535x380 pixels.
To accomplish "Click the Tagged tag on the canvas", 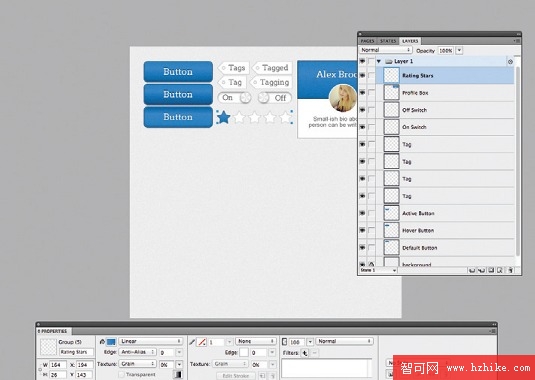I will [272, 68].
